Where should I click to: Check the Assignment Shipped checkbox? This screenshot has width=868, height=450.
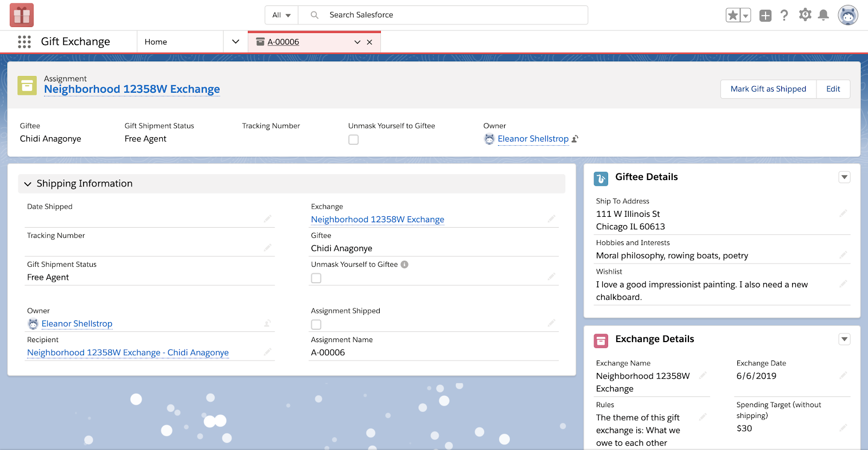316,325
